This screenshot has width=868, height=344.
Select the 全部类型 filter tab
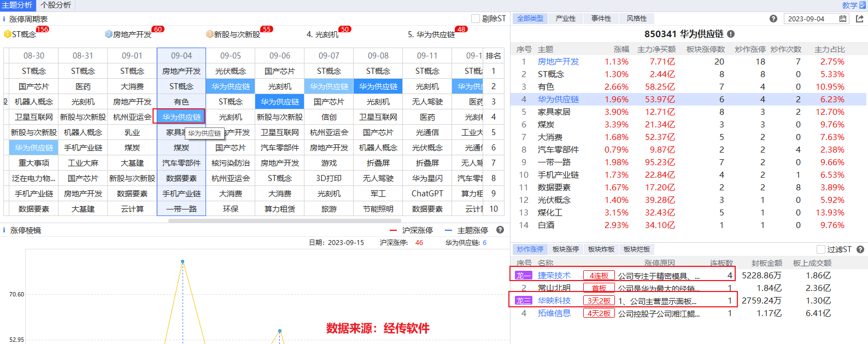pyautogui.click(x=530, y=19)
